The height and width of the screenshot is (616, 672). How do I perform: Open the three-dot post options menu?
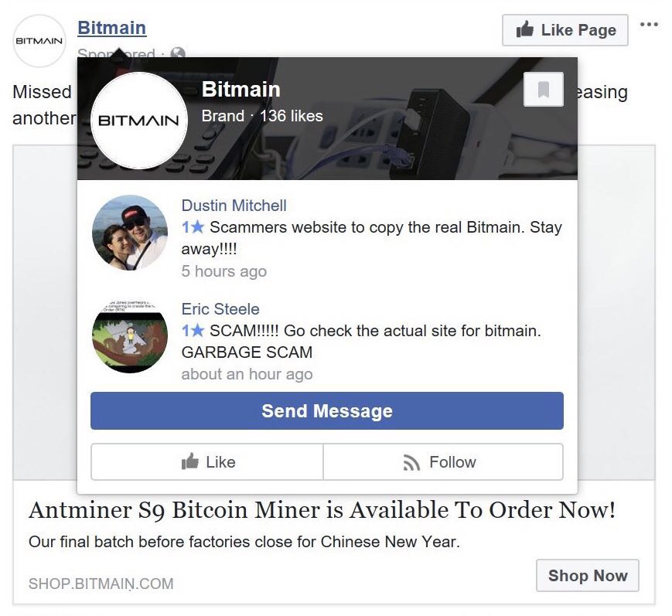pos(649,25)
